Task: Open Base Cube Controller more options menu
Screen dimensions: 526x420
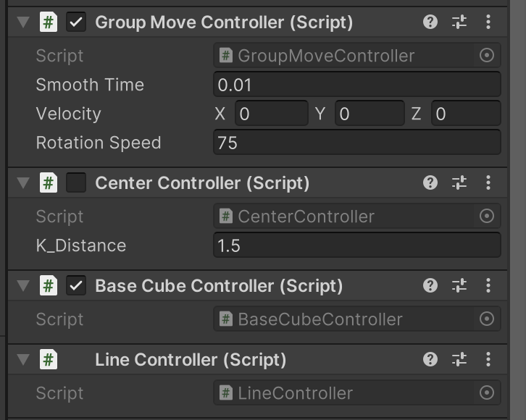Action: point(488,285)
